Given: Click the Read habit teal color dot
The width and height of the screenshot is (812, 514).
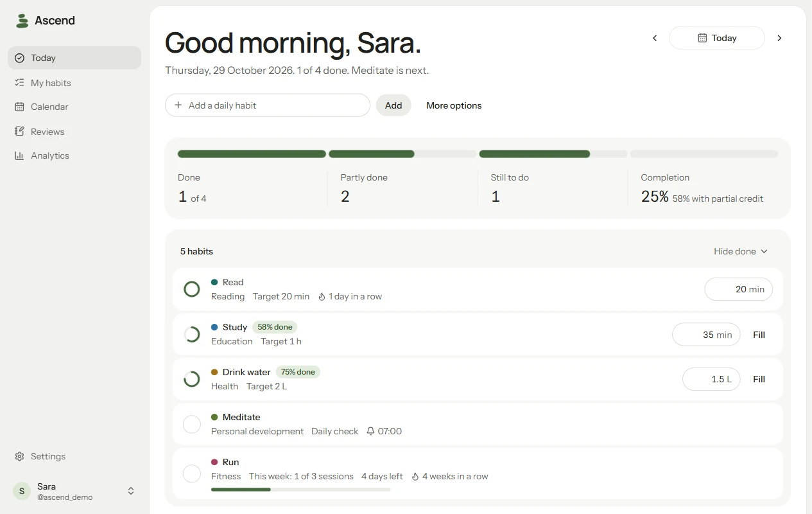Looking at the screenshot, I should point(214,282).
